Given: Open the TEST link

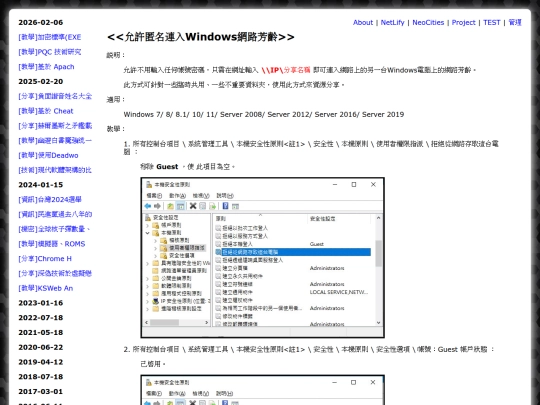Looking at the screenshot, I should [x=491, y=22].
